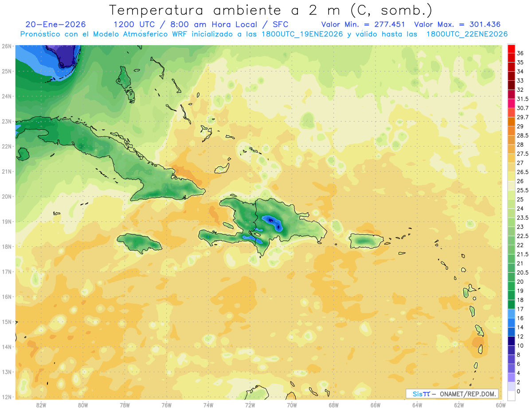Click the latitude axis label '24N'
The height and width of the screenshot is (411, 532).
coord(6,96)
